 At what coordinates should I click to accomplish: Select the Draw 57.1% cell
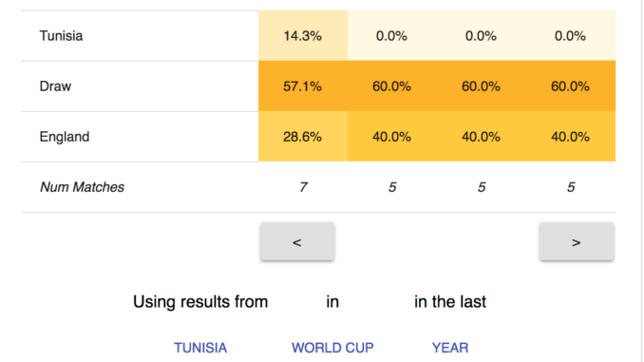coord(303,86)
